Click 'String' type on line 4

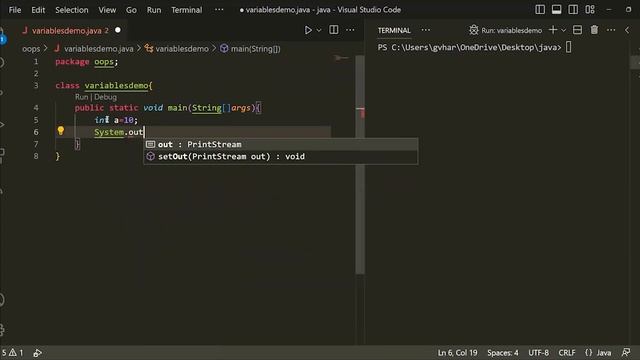click(207, 108)
